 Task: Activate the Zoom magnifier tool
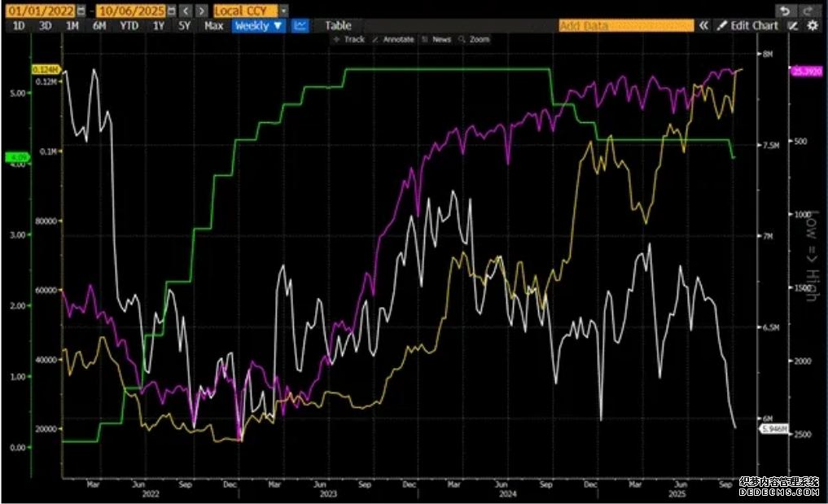(474, 39)
